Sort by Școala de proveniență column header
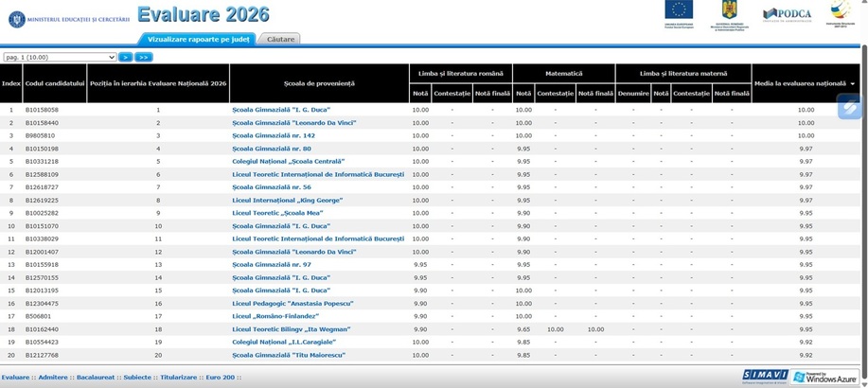 [319, 83]
